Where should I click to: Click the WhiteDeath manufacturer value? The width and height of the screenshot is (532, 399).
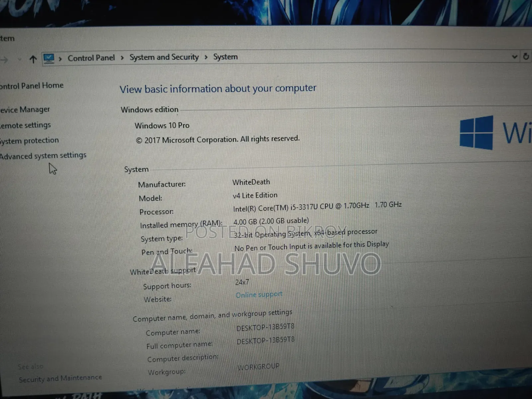click(x=251, y=182)
